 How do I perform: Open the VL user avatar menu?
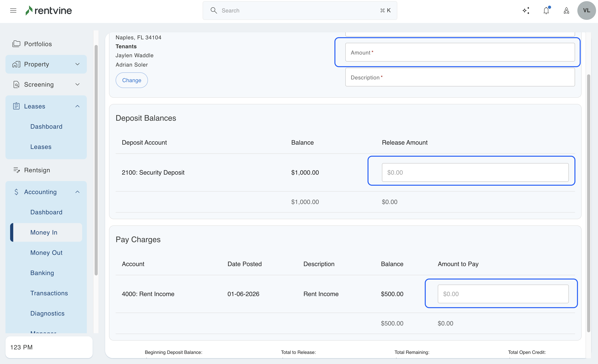(586, 11)
